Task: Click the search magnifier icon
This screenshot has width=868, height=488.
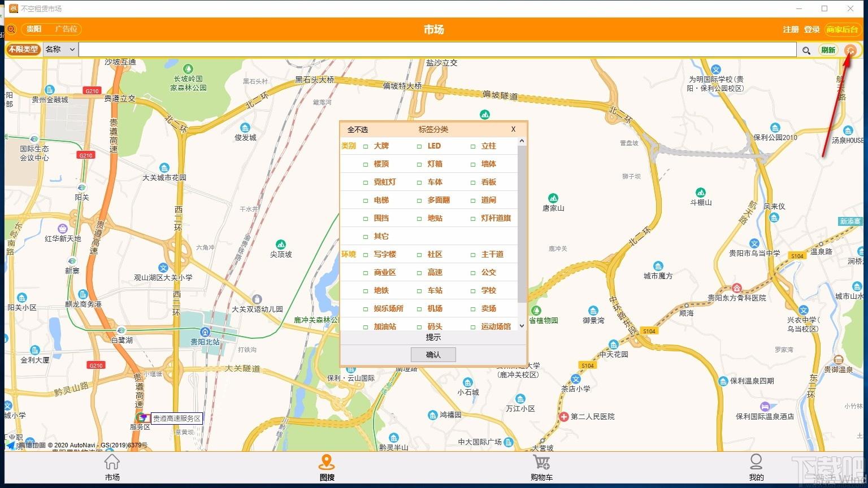Action: [x=806, y=50]
